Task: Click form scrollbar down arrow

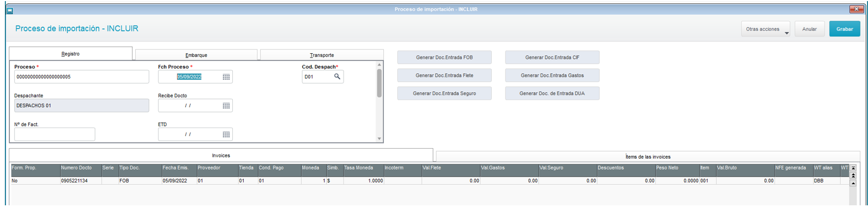Action: (379, 139)
